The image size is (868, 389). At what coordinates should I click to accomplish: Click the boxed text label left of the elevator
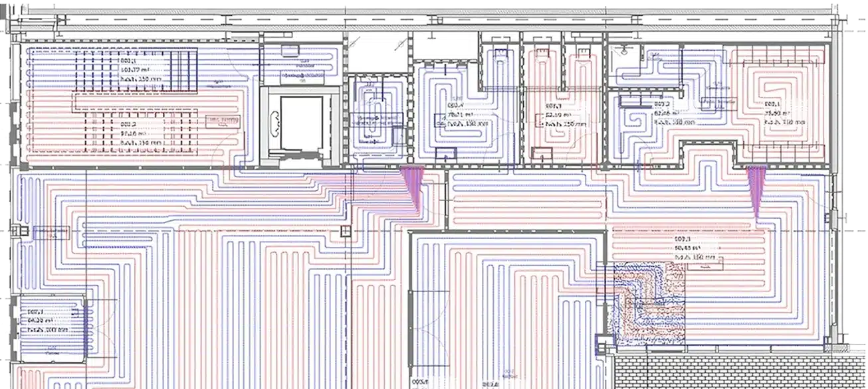pyautogui.click(x=223, y=120)
